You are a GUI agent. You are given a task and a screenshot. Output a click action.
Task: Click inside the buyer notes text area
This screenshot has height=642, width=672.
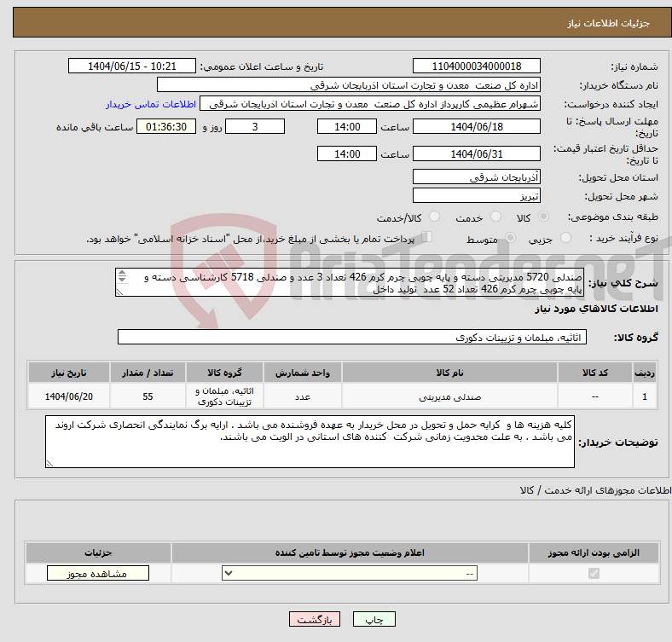(x=310, y=442)
